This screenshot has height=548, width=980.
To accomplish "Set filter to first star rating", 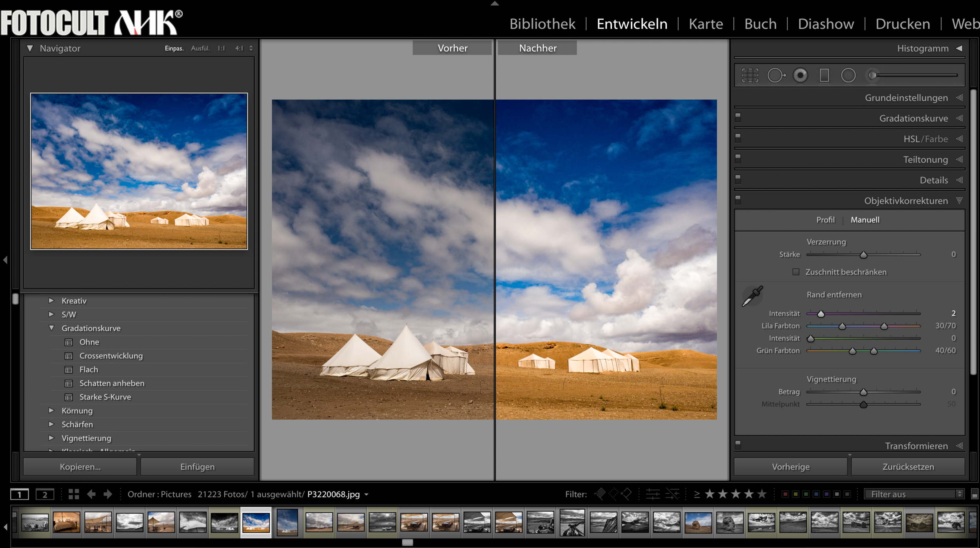I will pos(710,494).
